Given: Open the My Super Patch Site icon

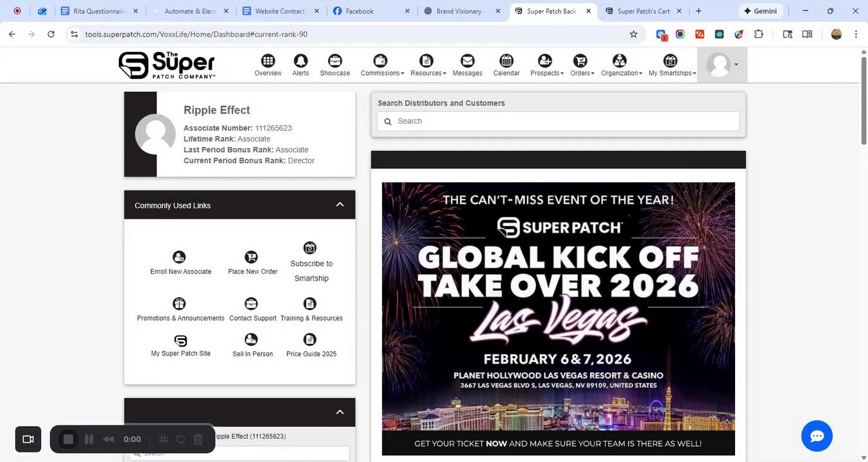Looking at the screenshot, I should pyautogui.click(x=180, y=341).
